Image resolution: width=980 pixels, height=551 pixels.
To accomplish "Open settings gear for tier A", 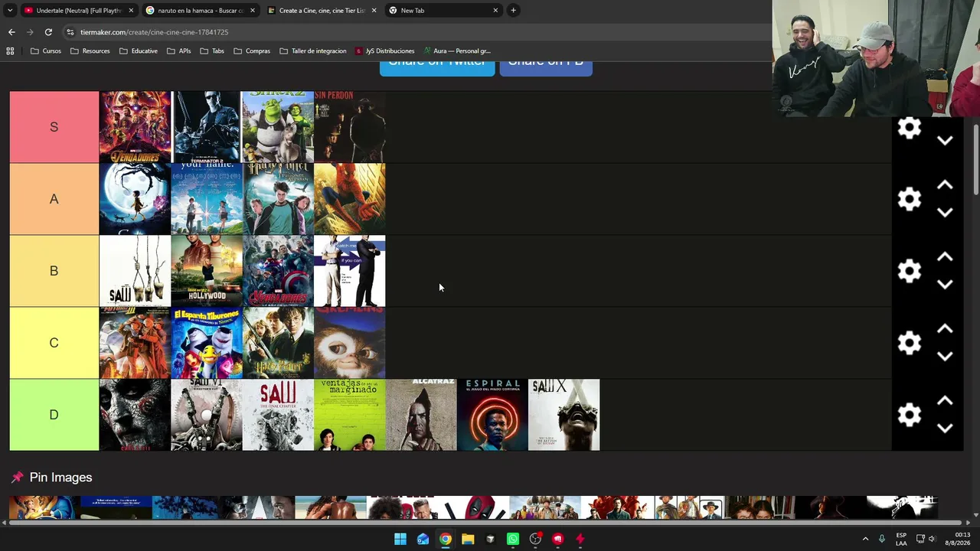I will point(909,199).
